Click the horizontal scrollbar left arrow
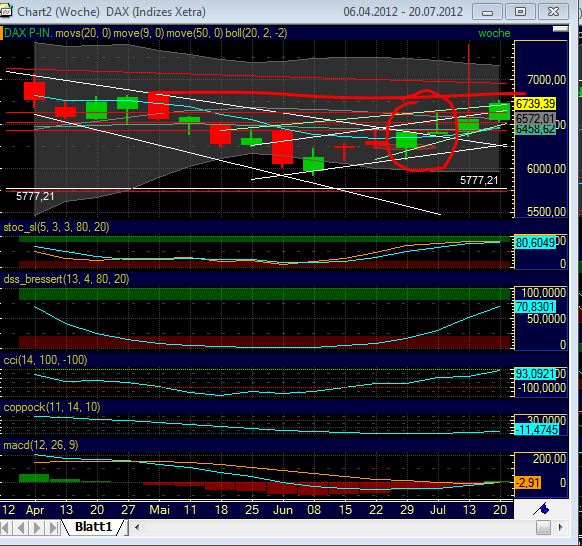This screenshot has width=582, height=546. click(137, 527)
